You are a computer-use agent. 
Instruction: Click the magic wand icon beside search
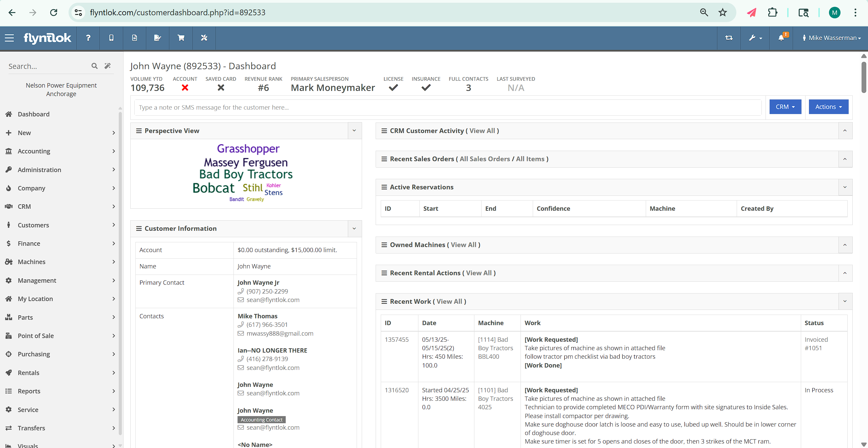click(108, 66)
